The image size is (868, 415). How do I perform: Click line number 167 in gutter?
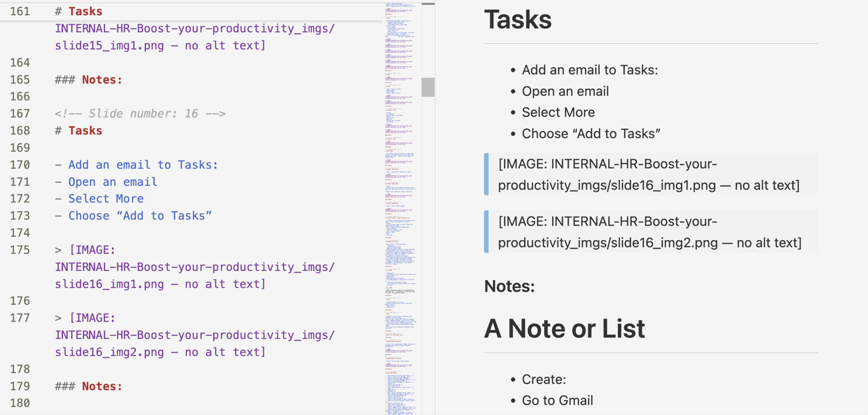click(x=20, y=114)
